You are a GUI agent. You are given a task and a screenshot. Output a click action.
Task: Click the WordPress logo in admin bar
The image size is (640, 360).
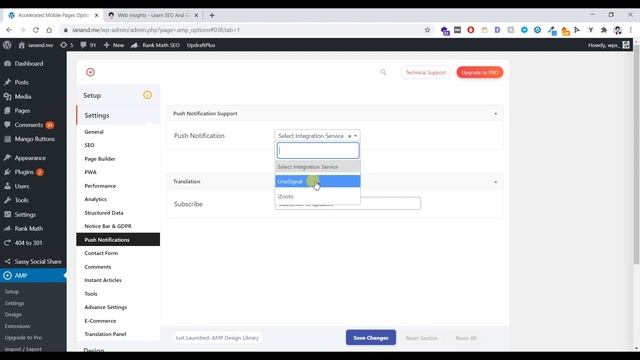coord(7,45)
